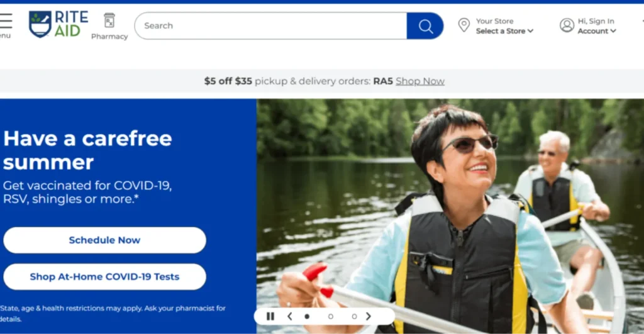
Task: Click the Hi, Sign In text
Action: 596,21
